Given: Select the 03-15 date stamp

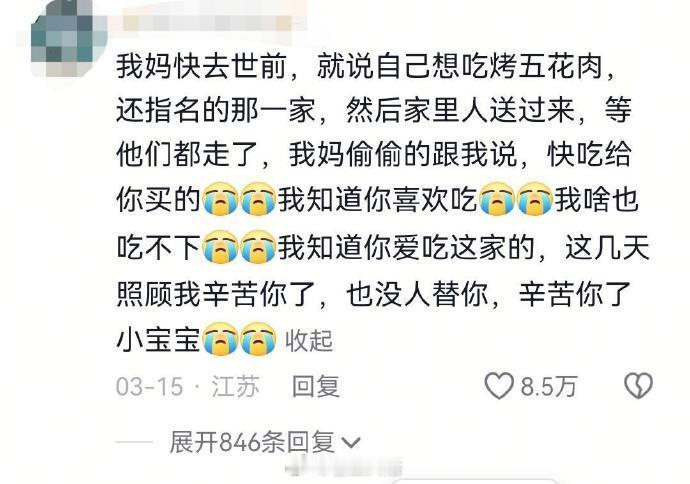Looking at the screenshot, I should point(149,387).
